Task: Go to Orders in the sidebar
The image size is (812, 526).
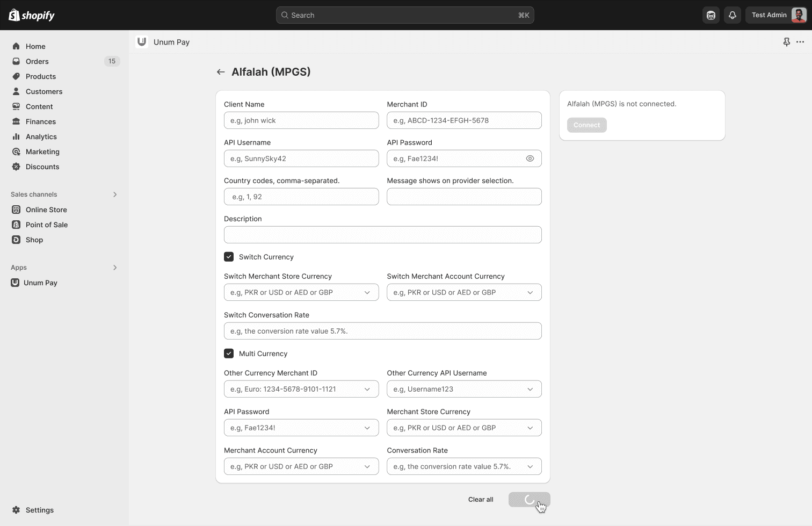Action: click(37, 61)
